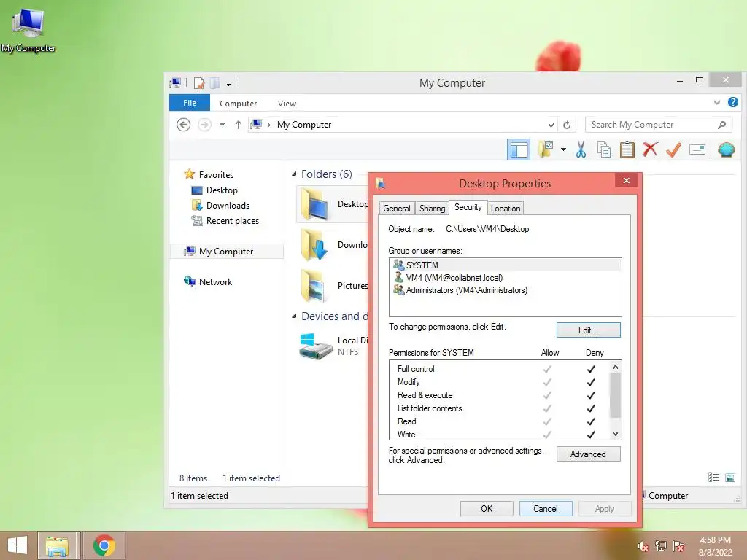Click permissions list scroll-up arrow
The image size is (747, 560).
click(615, 367)
